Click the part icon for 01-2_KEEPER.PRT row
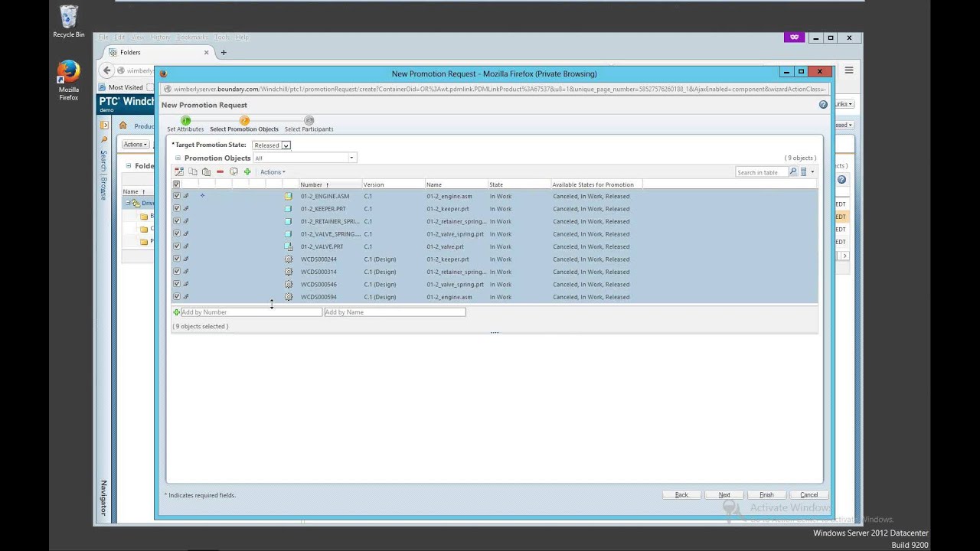Screen dimensions: 980x551 click(289, 209)
